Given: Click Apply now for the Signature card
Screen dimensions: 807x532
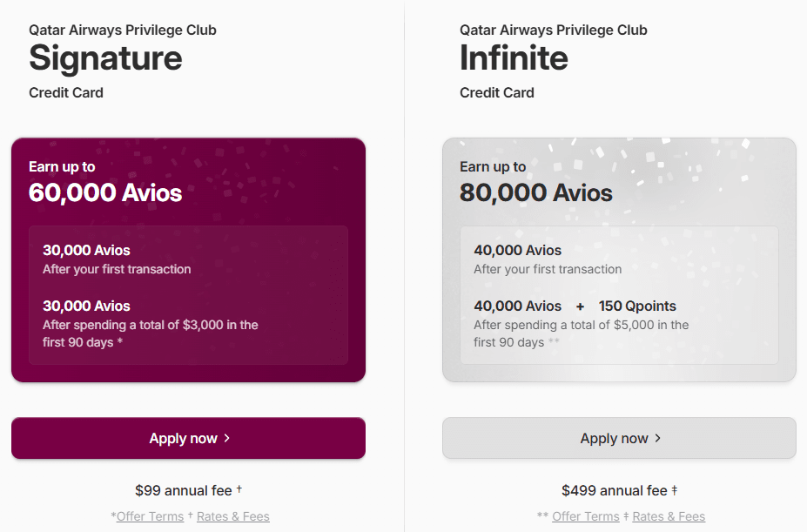Looking at the screenshot, I should 188,438.
